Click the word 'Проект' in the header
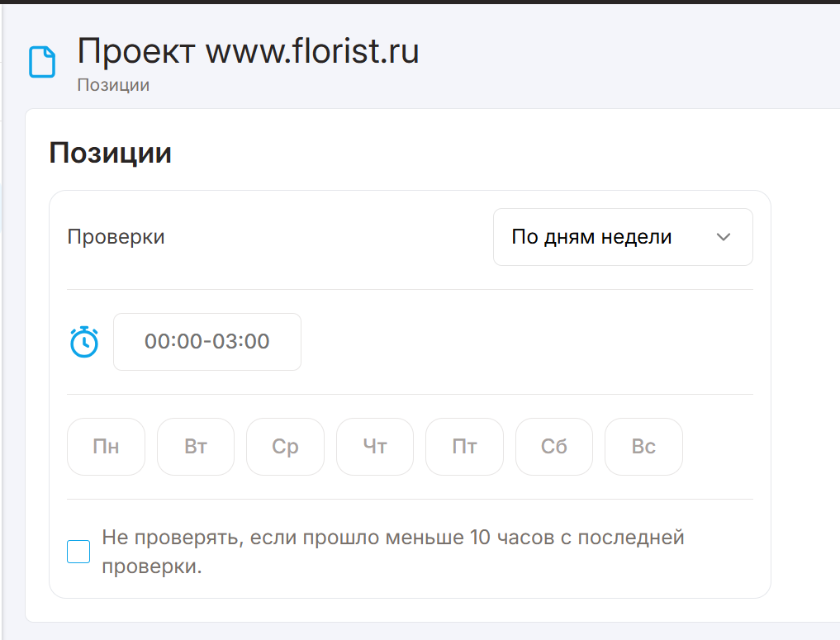The width and height of the screenshot is (840, 640). tap(137, 51)
